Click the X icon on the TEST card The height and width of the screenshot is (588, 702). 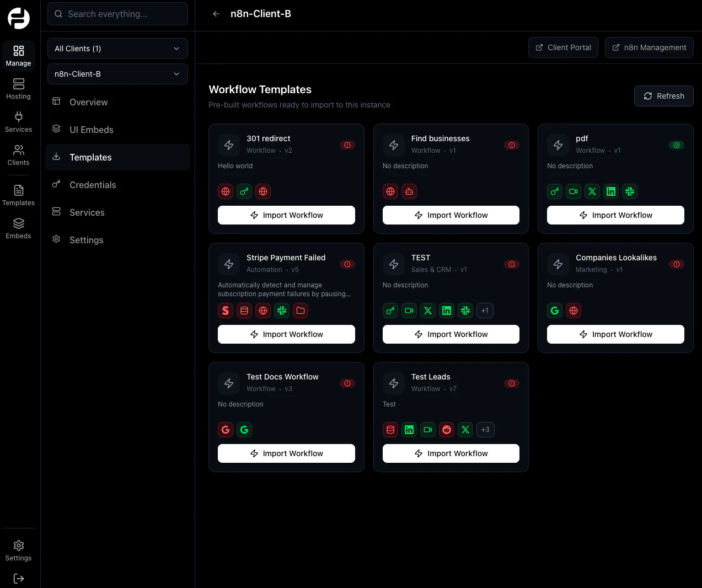tap(428, 311)
